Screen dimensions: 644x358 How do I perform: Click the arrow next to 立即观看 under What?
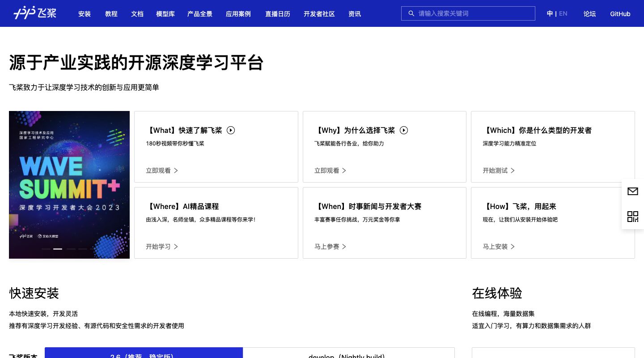(x=176, y=170)
